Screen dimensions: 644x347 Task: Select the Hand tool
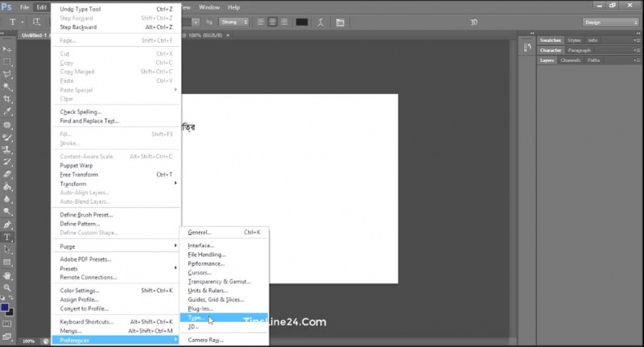[7, 275]
